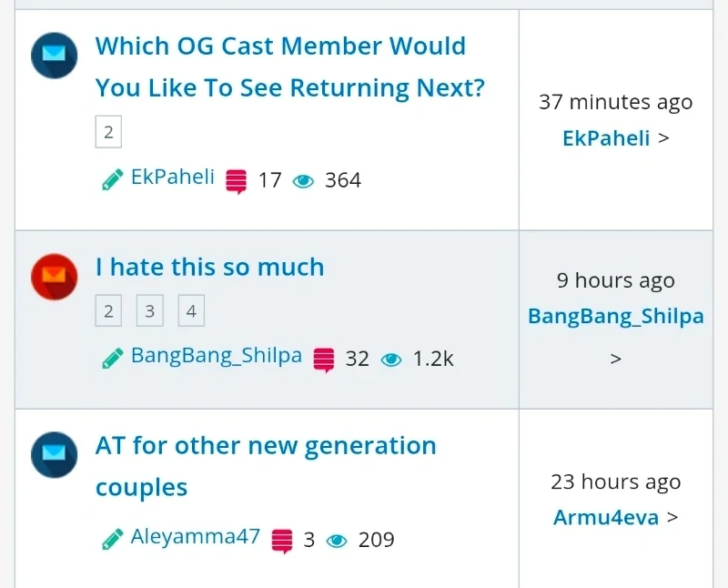Click the pencil icon next to Aleyamma47
This screenshot has height=588, width=728.
tap(113, 539)
